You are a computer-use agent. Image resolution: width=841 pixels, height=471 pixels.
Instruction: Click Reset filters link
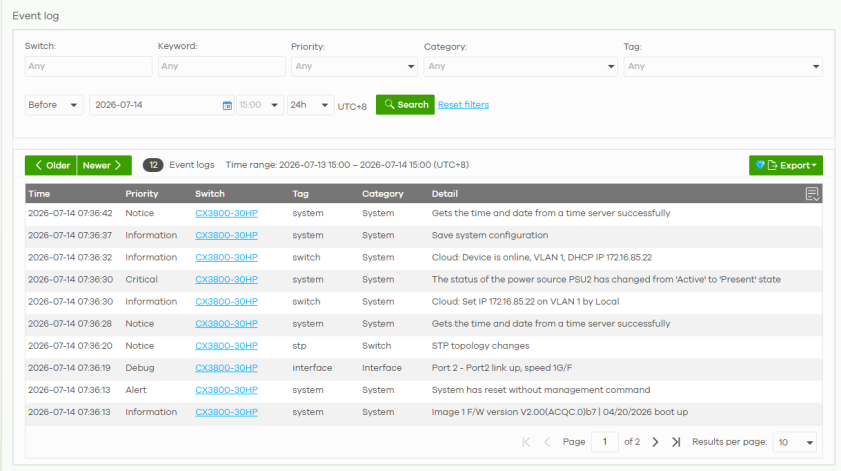[x=463, y=105]
